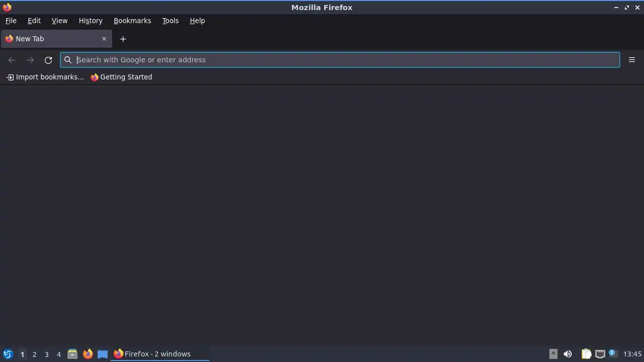Switch to desktop workspace 1
644x362 pixels.
(22, 354)
